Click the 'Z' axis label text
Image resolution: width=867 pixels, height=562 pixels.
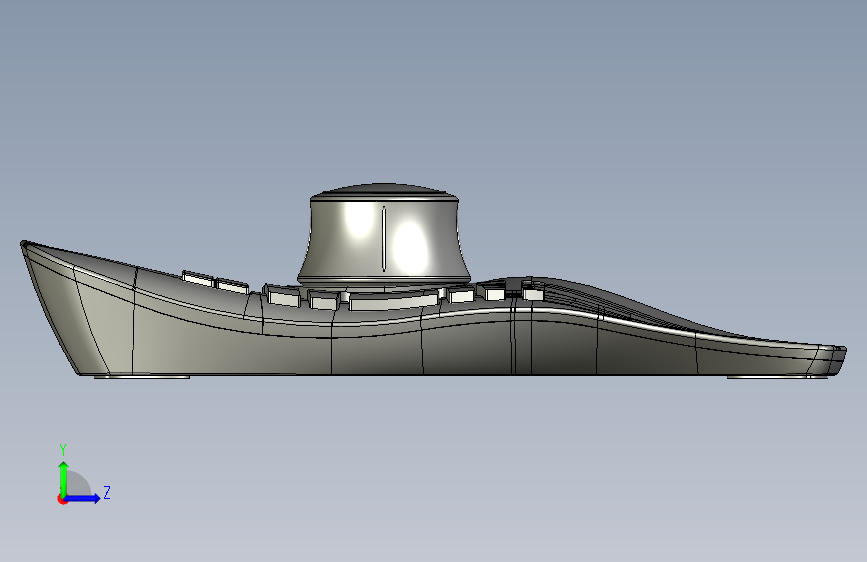pyautogui.click(x=107, y=492)
